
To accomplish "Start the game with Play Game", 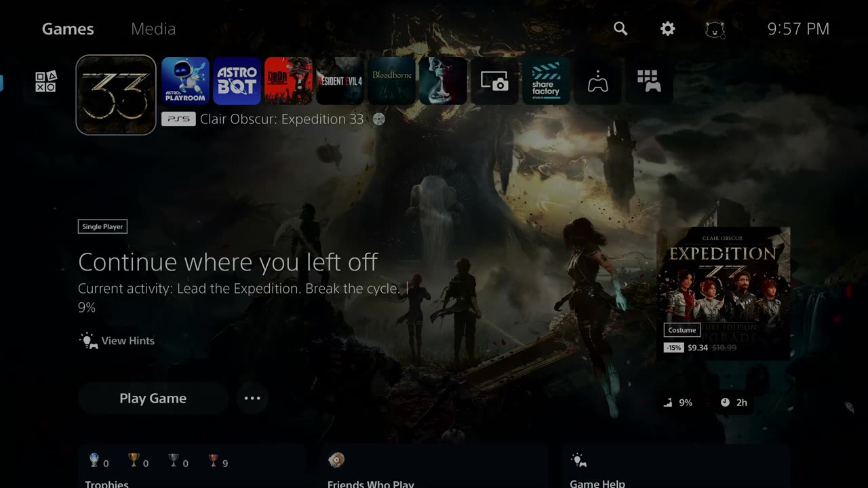I will pos(153,399).
